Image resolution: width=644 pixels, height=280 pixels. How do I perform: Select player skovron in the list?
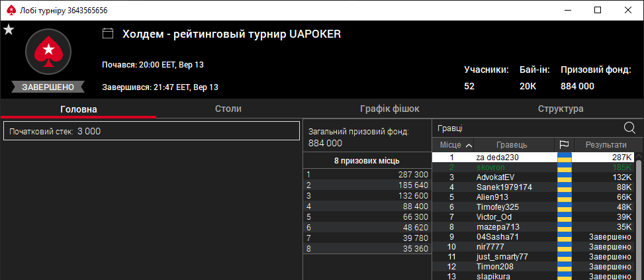(533, 167)
